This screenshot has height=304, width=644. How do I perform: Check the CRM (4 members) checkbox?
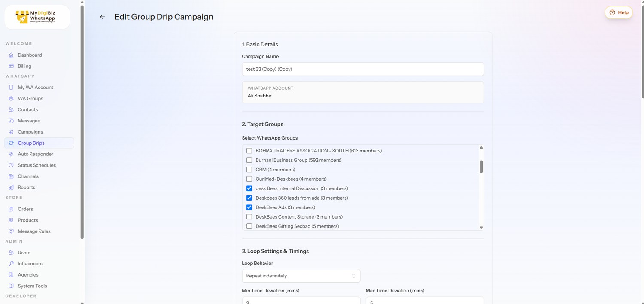point(249,170)
